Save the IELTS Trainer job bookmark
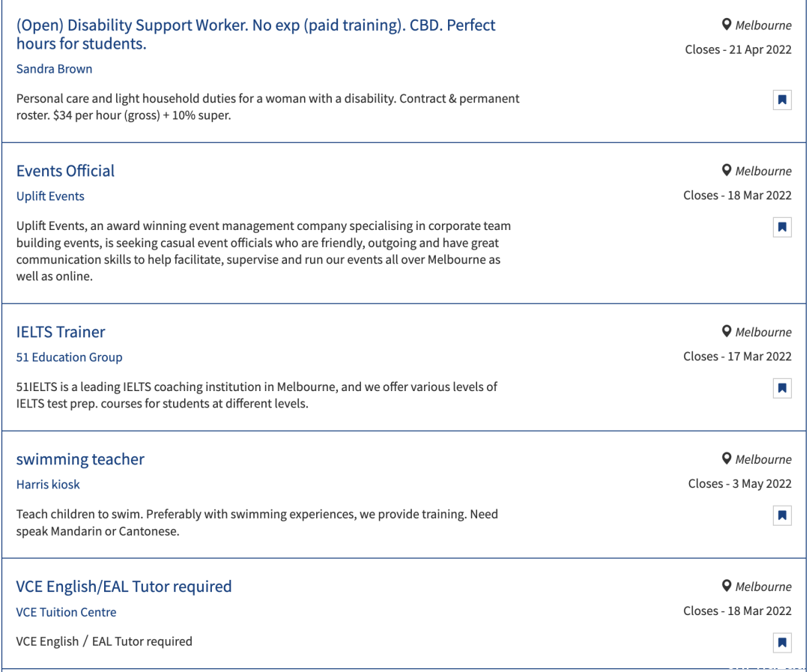The height and width of the screenshot is (672, 809). tap(782, 388)
